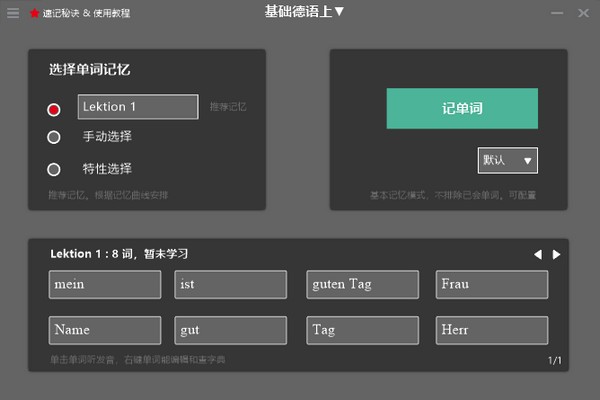Close the application window
Screen dimensions: 600x400
pos(583,13)
